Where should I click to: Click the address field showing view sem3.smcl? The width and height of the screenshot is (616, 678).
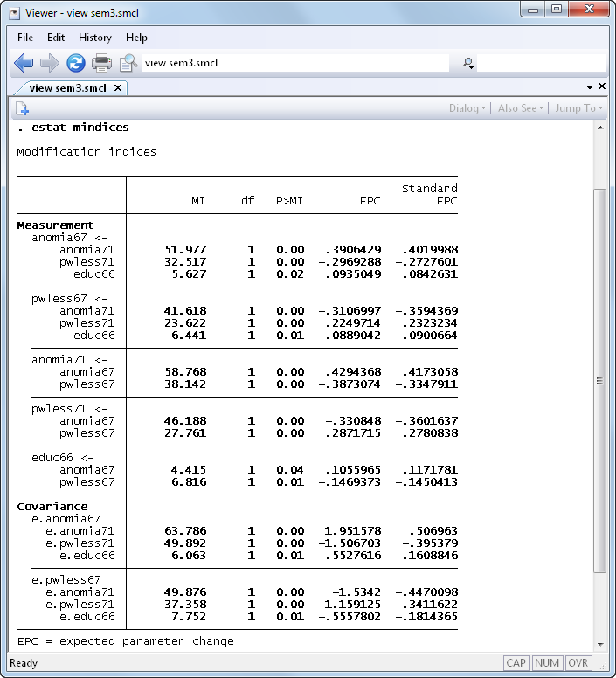pyautogui.click(x=295, y=63)
